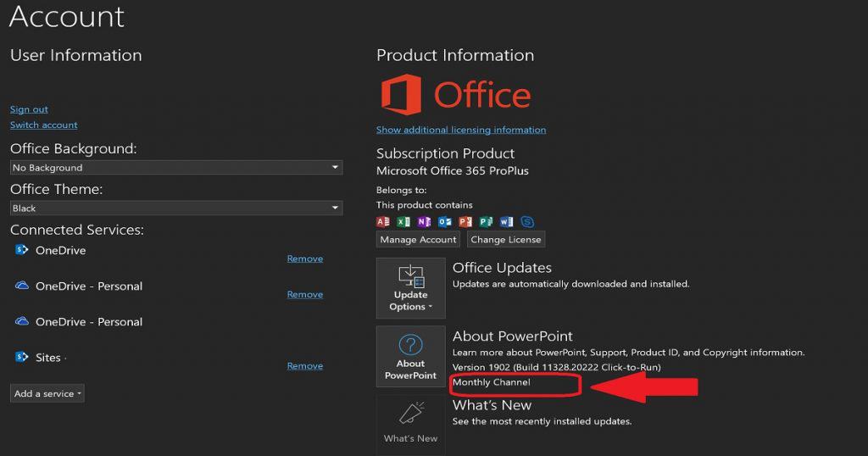Click the About PowerPoint heading text
The height and width of the screenshot is (456, 868).
pyautogui.click(x=513, y=336)
